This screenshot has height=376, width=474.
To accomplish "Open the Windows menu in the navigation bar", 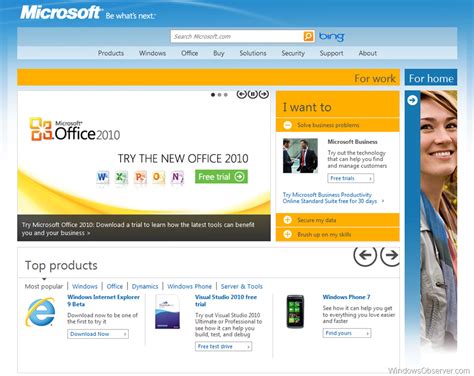I will pyautogui.click(x=152, y=53).
